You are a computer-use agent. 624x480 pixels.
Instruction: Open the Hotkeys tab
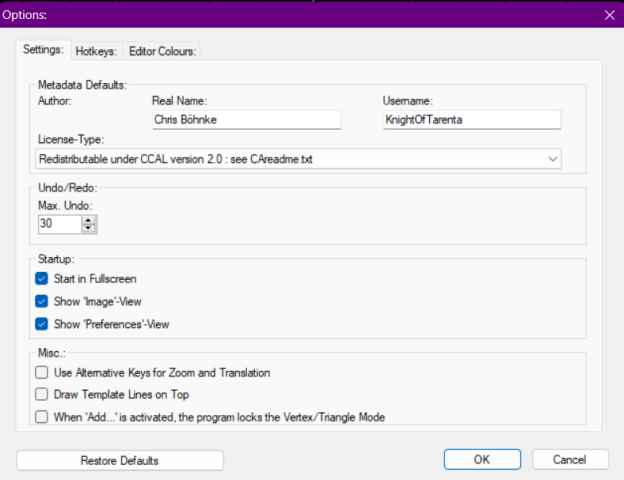96,51
